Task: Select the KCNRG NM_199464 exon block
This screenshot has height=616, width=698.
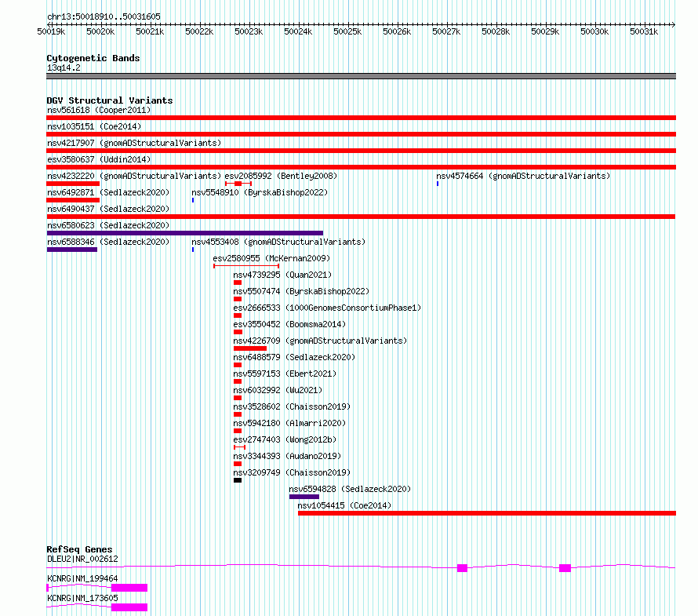Action: click(129, 588)
